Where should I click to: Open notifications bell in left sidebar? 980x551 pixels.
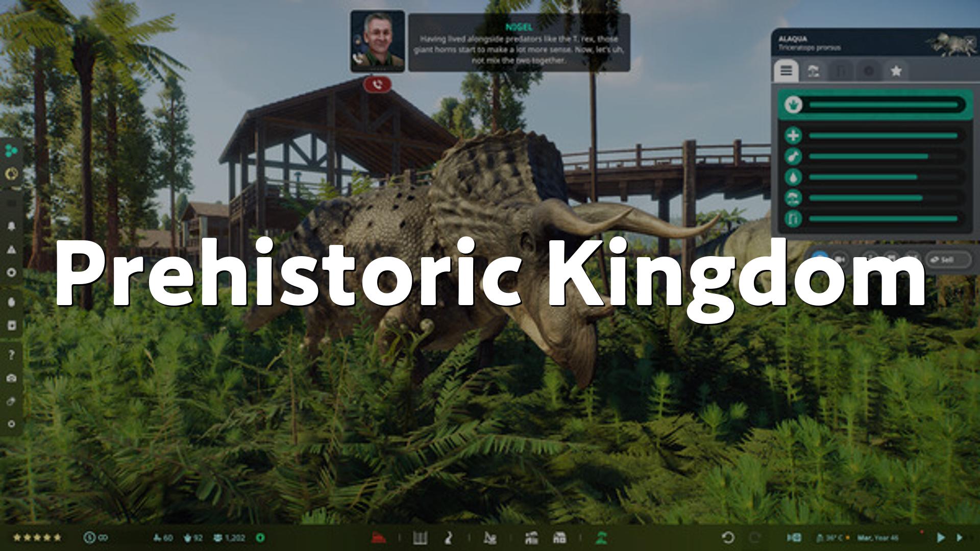(12, 226)
